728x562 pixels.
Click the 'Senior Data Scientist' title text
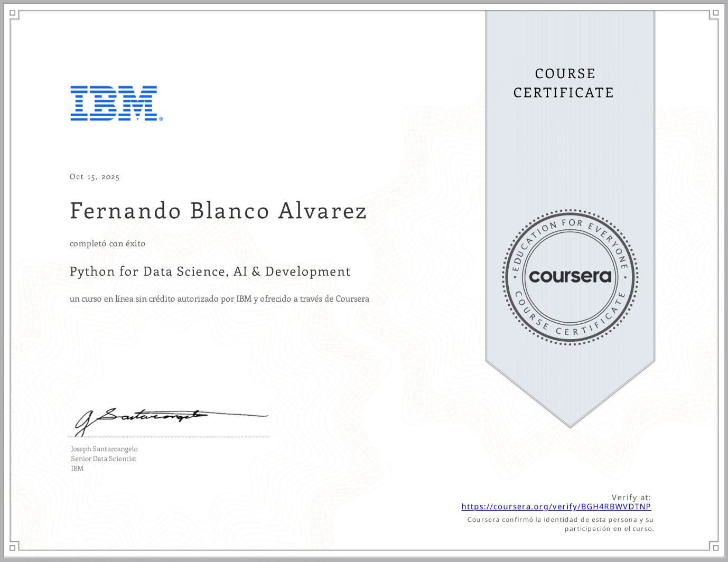103,458
